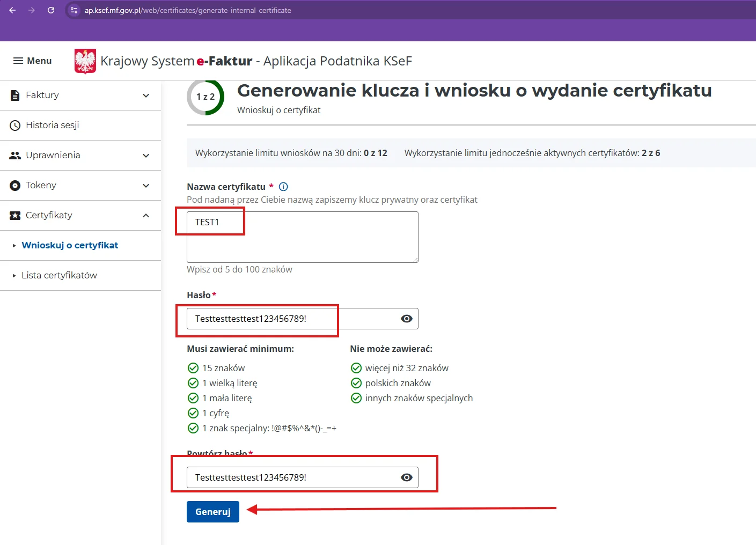Click the 'polskich znaków' restriction text

coord(398,383)
